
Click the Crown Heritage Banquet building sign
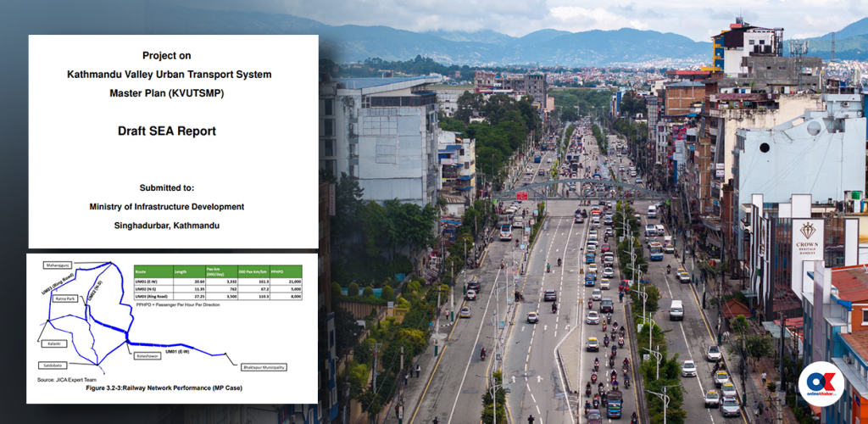coord(807,238)
